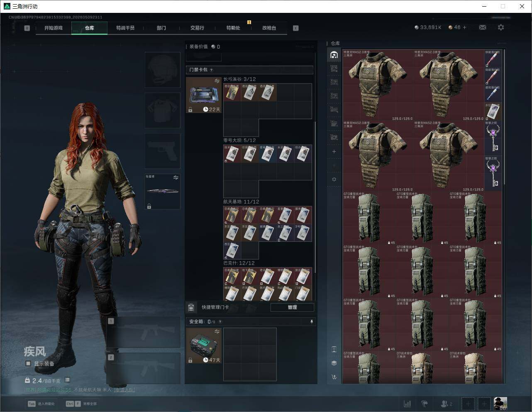Screen dimensions: 532x412
Task: Click the helmet equipment slot
Action: pyautogui.click(x=162, y=69)
